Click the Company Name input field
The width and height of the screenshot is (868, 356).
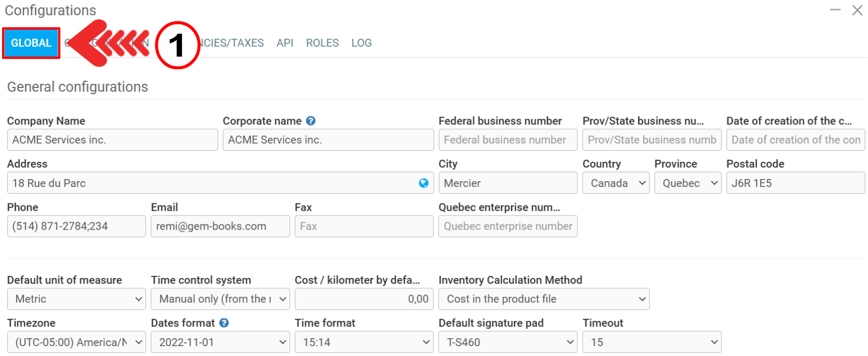(x=112, y=140)
